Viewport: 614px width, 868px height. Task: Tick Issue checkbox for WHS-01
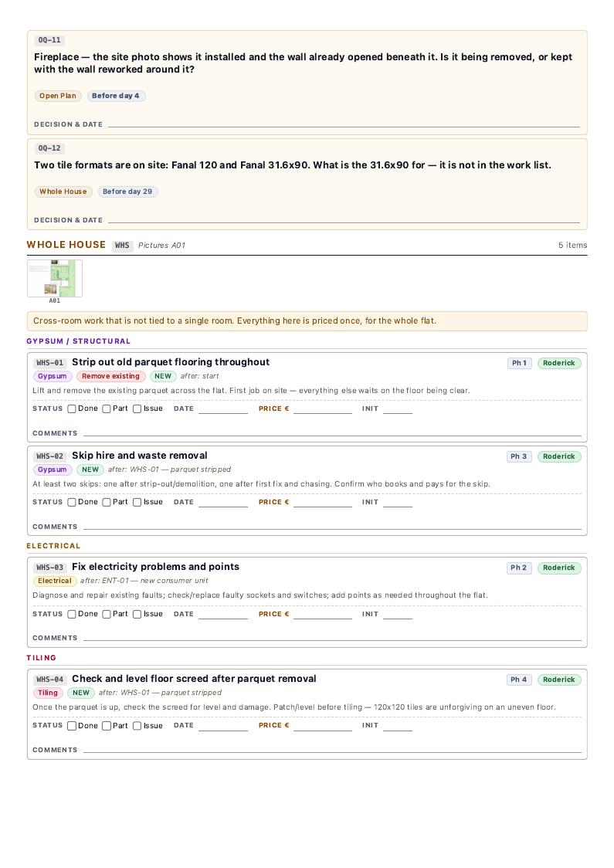click(137, 409)
